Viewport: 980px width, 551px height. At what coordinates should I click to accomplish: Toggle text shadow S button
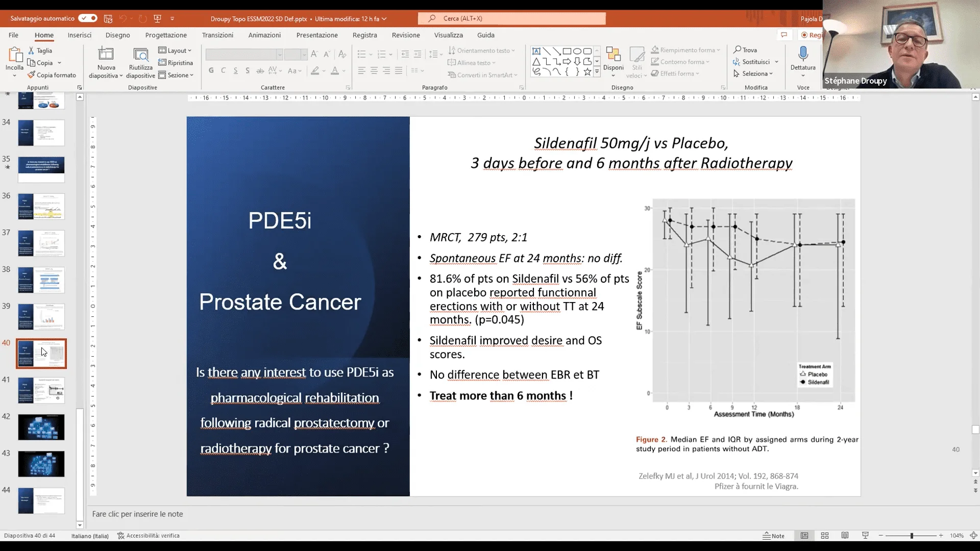248,70
